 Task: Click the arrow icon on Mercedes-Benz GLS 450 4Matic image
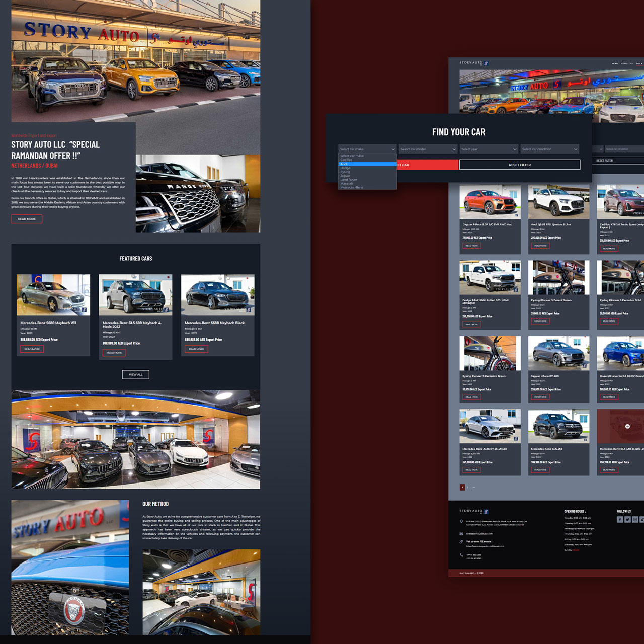627,426
